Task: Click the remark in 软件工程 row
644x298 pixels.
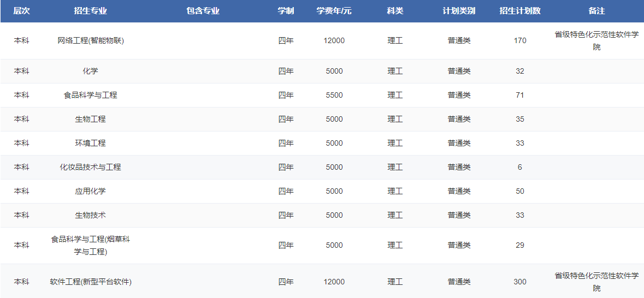Action: tap(596, 282)
